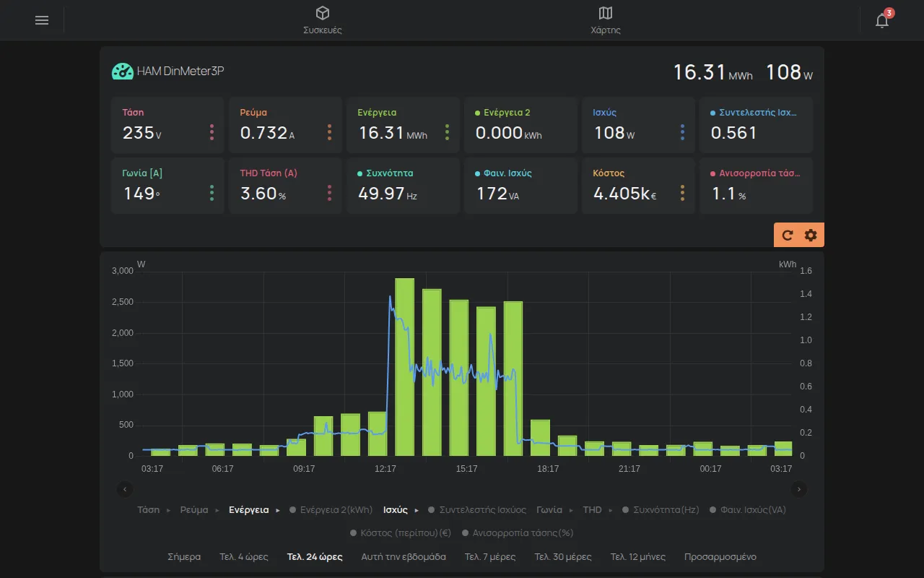The image size is (924, 578).
Task: Open the hamburger main menu
Action: (x=42, y=20)
